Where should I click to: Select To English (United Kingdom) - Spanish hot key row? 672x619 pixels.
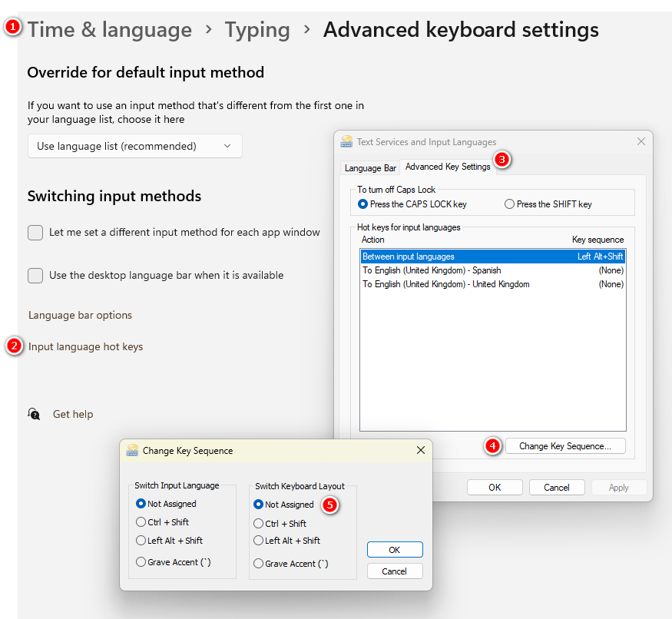click(431, 270)
